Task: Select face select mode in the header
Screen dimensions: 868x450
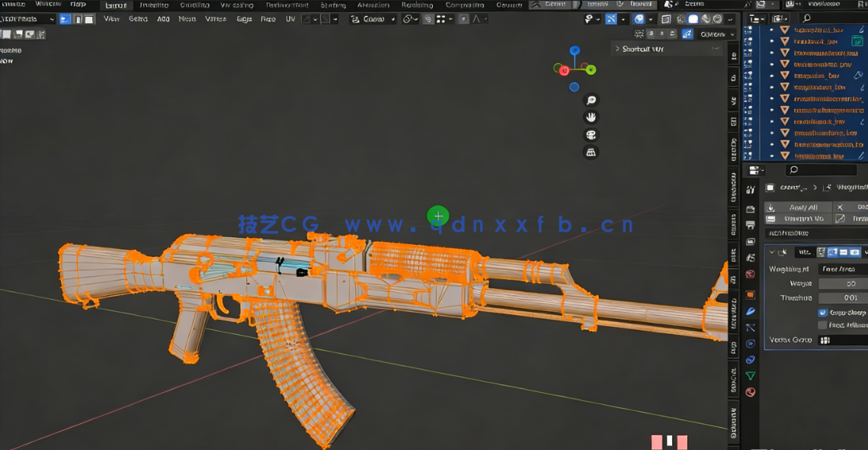Action: [89, 18]
